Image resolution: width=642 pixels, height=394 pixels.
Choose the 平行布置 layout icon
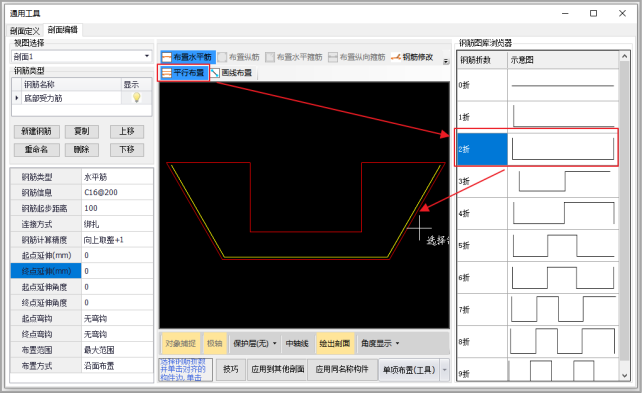click(167, 73)
